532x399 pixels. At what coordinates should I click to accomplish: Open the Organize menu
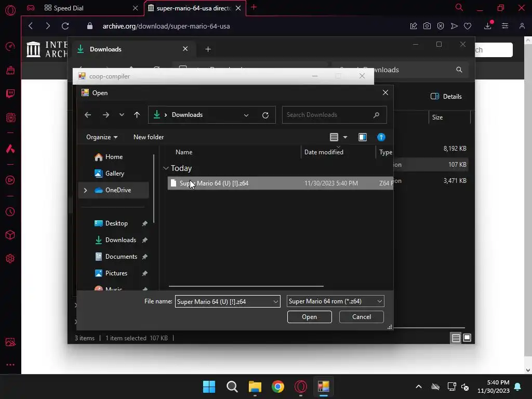[102, 137]
